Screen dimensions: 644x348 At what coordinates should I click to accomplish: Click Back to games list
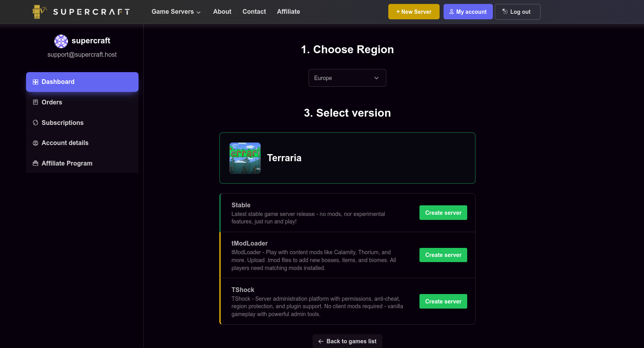coord(347,341)
